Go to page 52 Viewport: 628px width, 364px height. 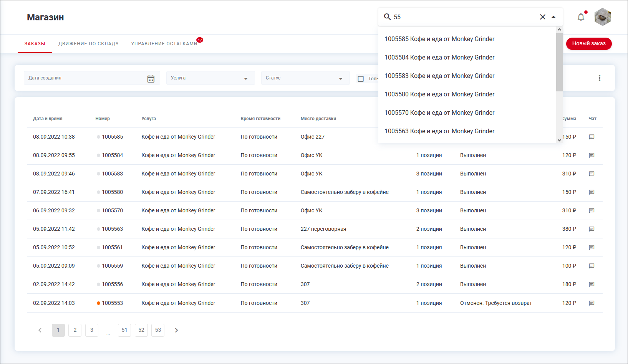[141, 330]
